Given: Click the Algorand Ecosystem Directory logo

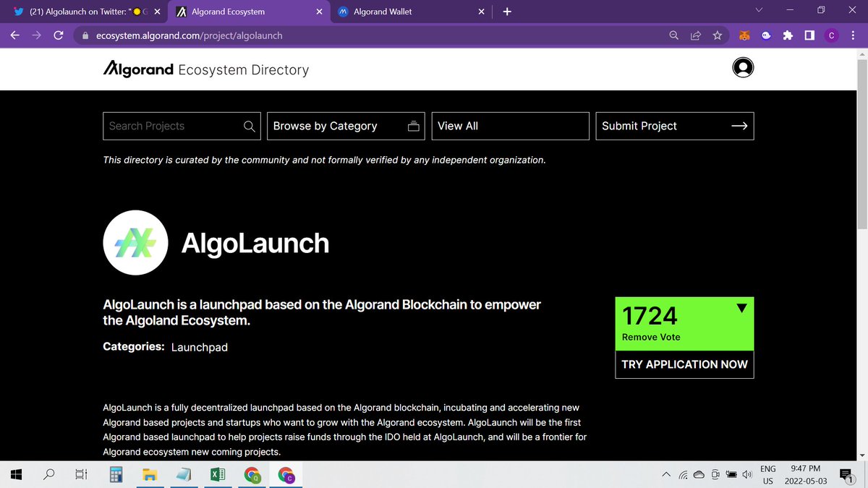Looking at the screenshot, I should (x=206, y=69).
